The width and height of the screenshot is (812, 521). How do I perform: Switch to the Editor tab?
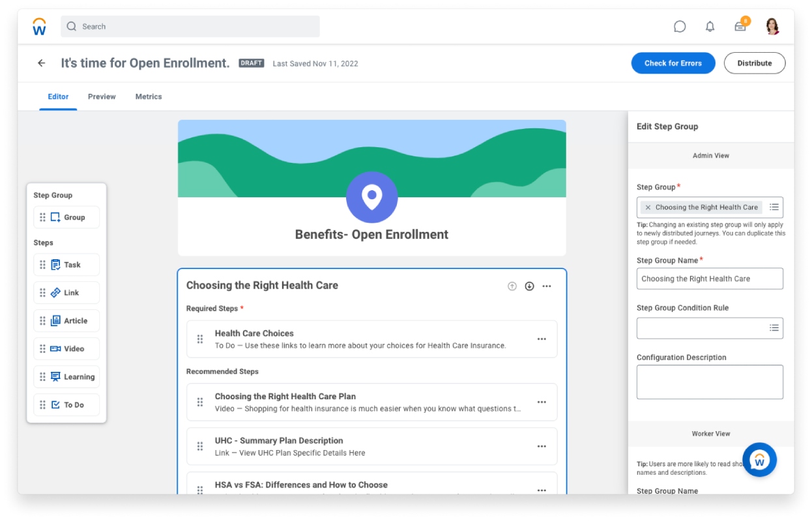58,96
